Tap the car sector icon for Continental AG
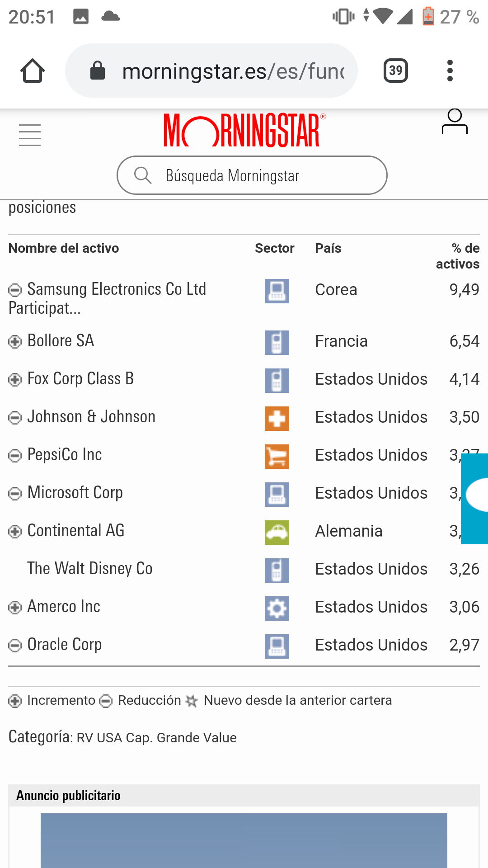Viewport: 488px width, 868px height. click(277, 533)
